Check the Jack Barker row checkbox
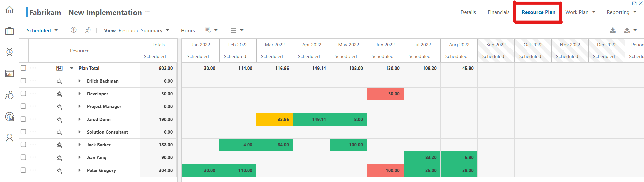 coord(23,144)
